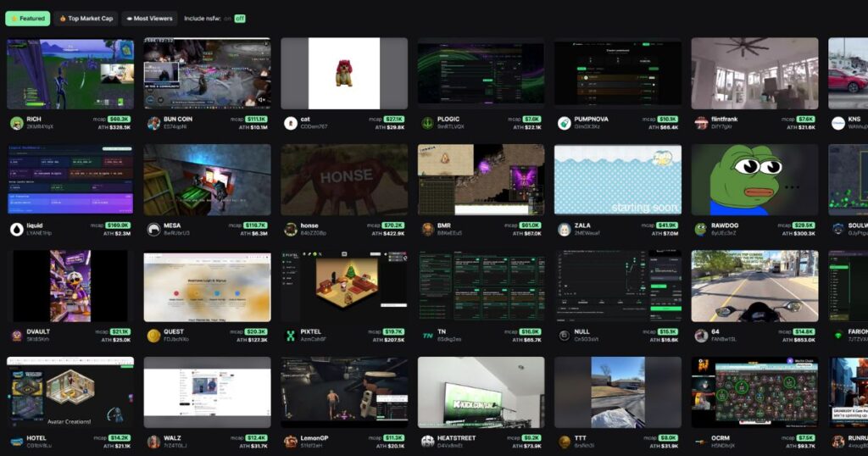Open the honse stream thumbnail
The width and height of the screenshot is (868, 456).
[x=344, y=180]
